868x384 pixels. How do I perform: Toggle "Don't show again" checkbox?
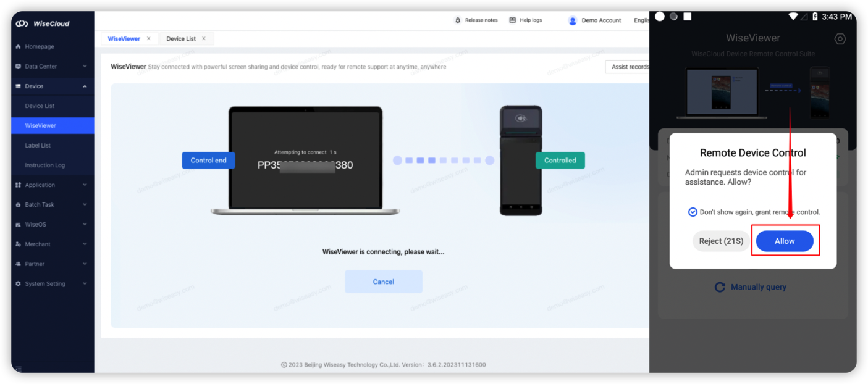(693, 212)
